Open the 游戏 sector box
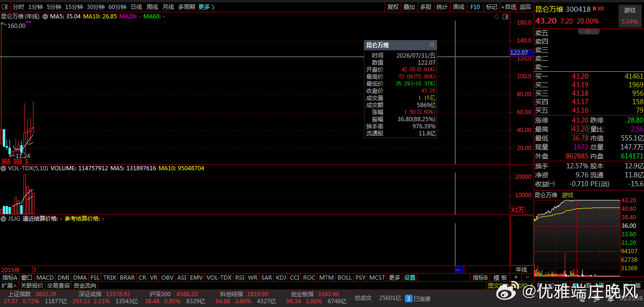This screenshot has height=307, width=644. point(630,15)
